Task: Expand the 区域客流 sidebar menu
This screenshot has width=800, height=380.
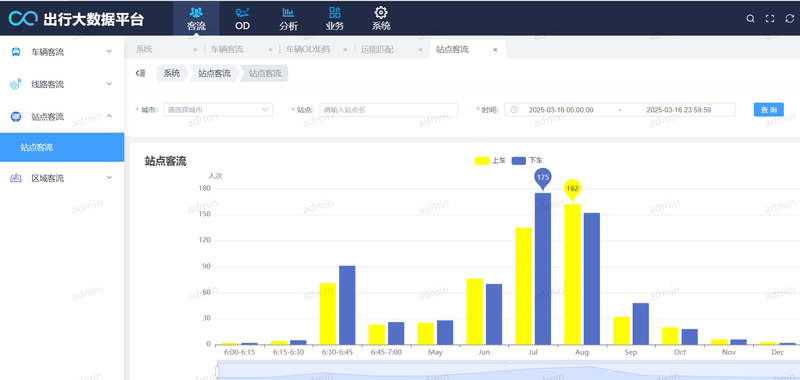Action: pos(62,178)
